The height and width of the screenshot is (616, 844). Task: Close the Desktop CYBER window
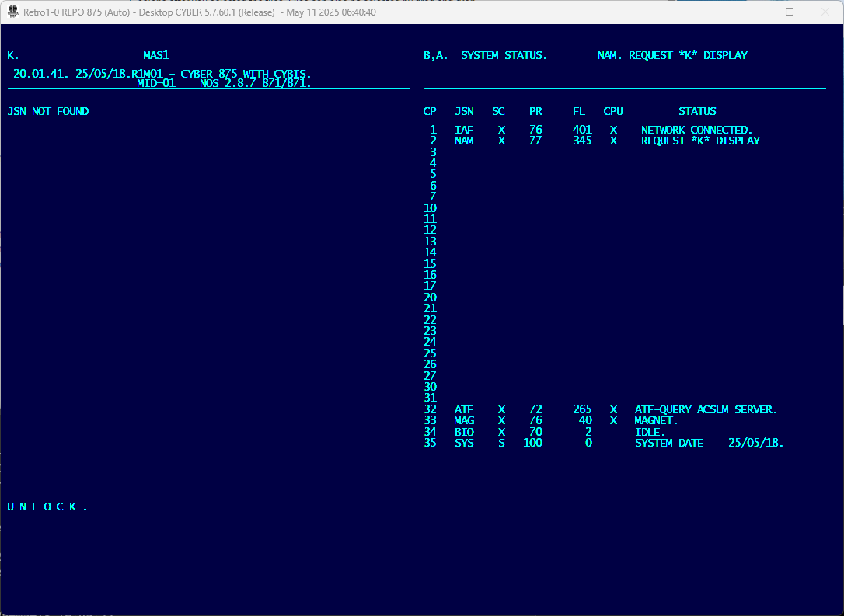pos(825,12)
